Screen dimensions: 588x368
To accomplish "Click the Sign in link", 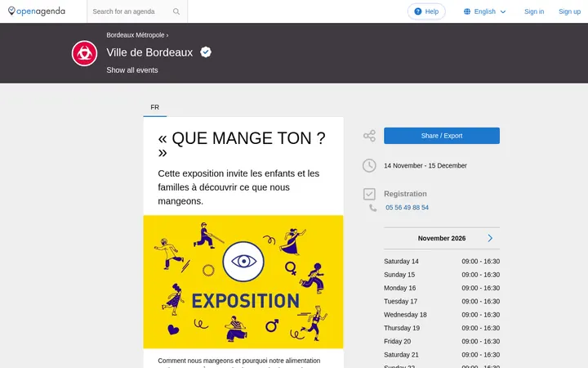I will coord(534,11).
